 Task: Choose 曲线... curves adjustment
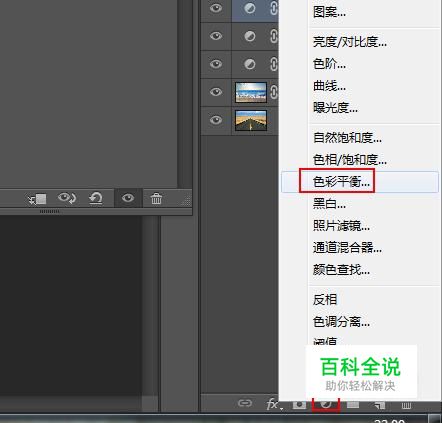[329, 86]
